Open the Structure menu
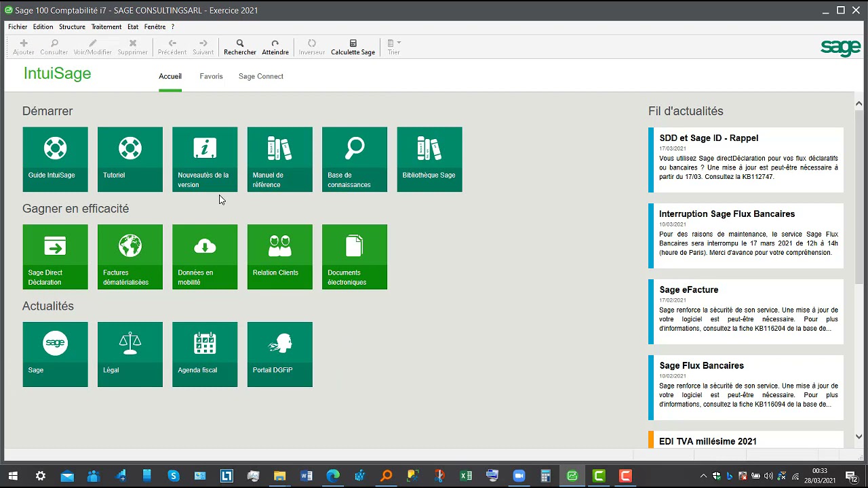The width and height of the screenshot is (868, 488). pyautogui.click(x=72, y=27)
